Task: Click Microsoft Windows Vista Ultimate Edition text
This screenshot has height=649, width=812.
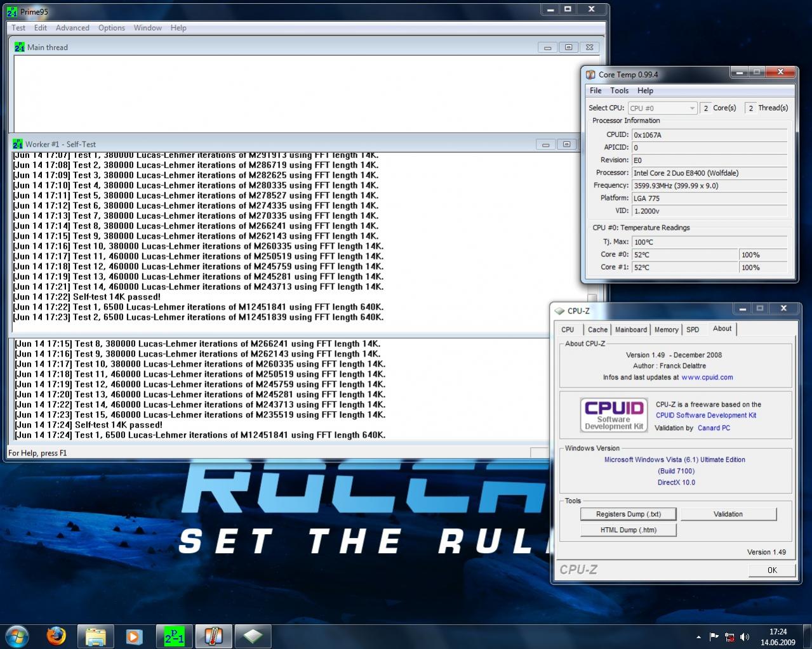Action: click(675, 459)
